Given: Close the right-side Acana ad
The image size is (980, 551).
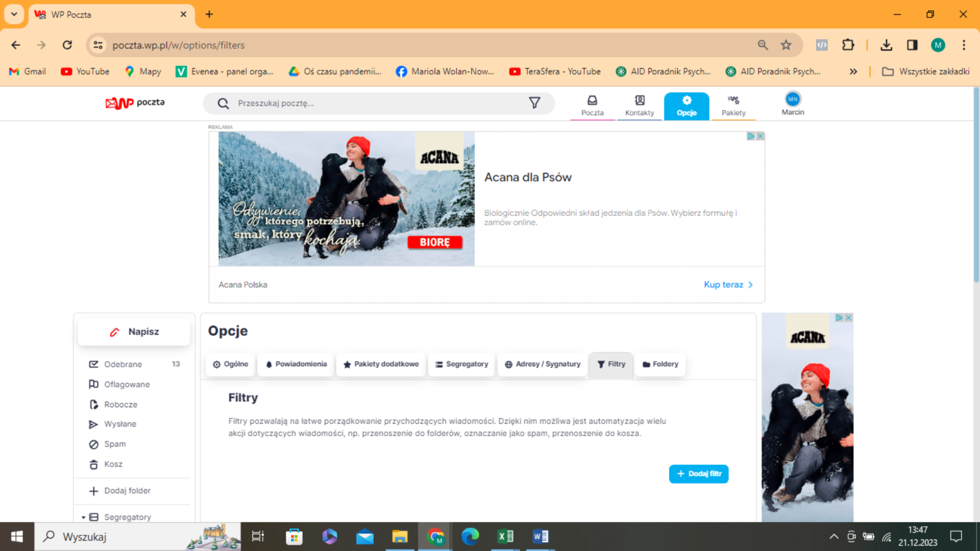Looking at the screenshot, I should coord(848,317).
